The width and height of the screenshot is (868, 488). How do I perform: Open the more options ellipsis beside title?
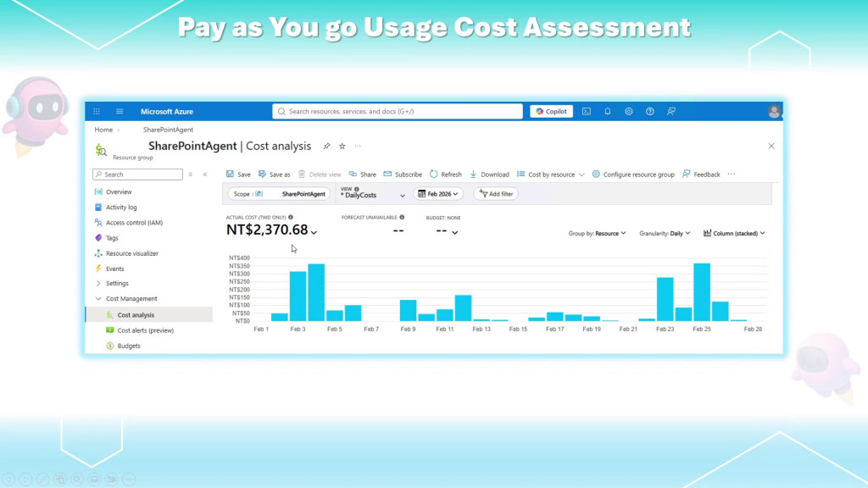point(358,146)
